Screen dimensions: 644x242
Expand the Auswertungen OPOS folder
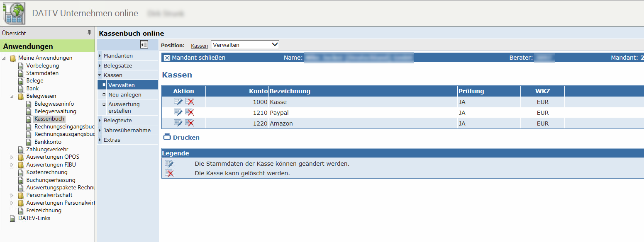tap(12, 157)
